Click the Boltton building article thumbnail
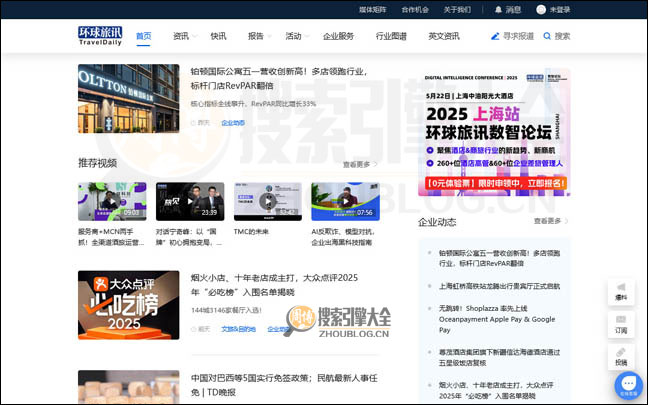The width and height of the screenshot is (648, 405). 129,98
